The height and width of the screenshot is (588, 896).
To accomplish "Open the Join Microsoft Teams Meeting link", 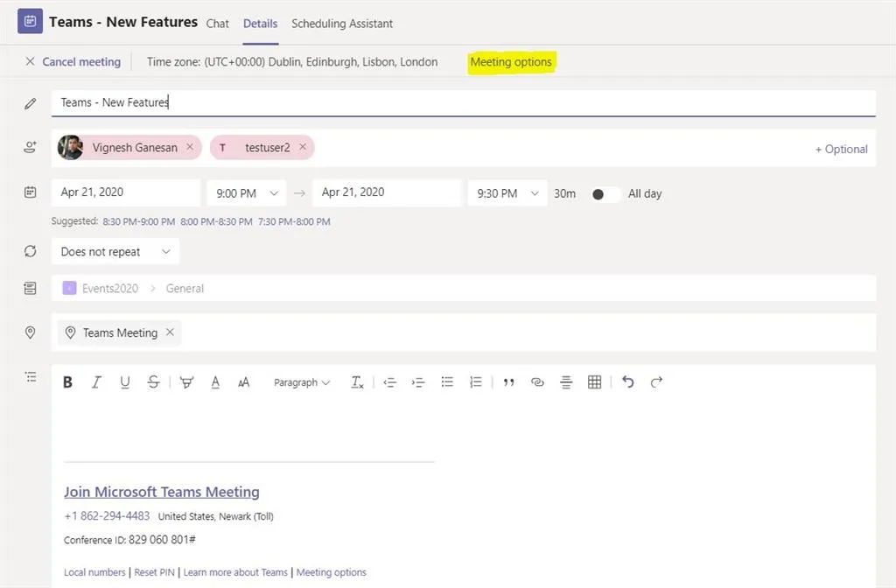I will coord(162,492).
